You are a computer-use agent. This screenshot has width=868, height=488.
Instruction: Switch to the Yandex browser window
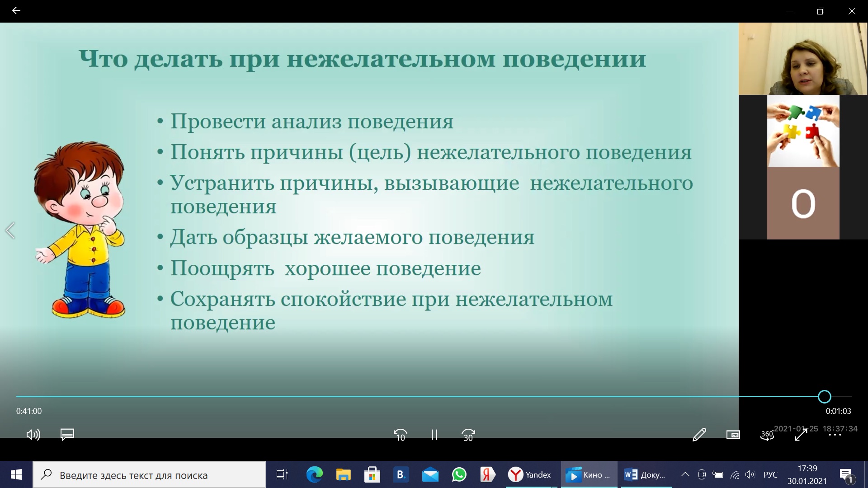[x=530, y=474]
